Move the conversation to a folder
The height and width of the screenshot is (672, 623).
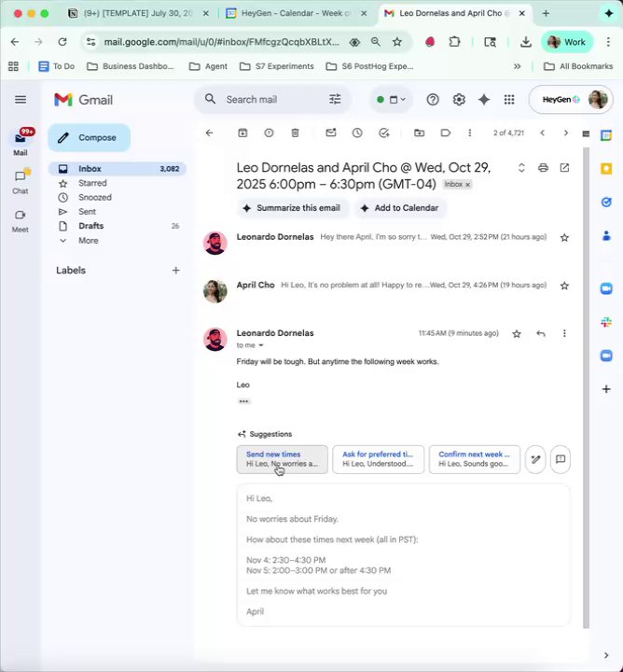[419, 133]
